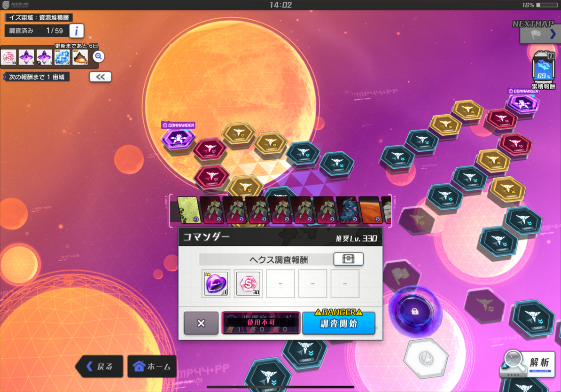Open the 解析 analysis button
The width and height of the screenshot is (561, 392).
pyautogui.click(x=528, y=364)
